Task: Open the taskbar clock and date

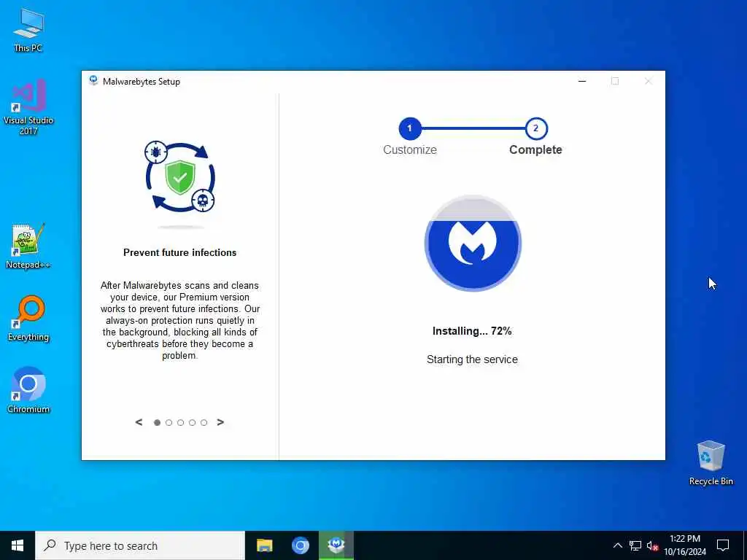Action: 685,545
